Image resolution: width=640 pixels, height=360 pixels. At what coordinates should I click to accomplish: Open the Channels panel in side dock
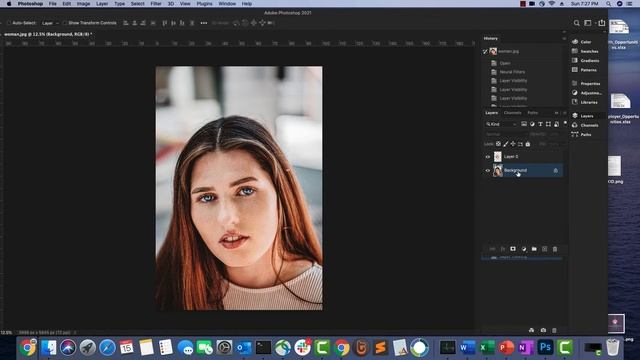point(586,125)
